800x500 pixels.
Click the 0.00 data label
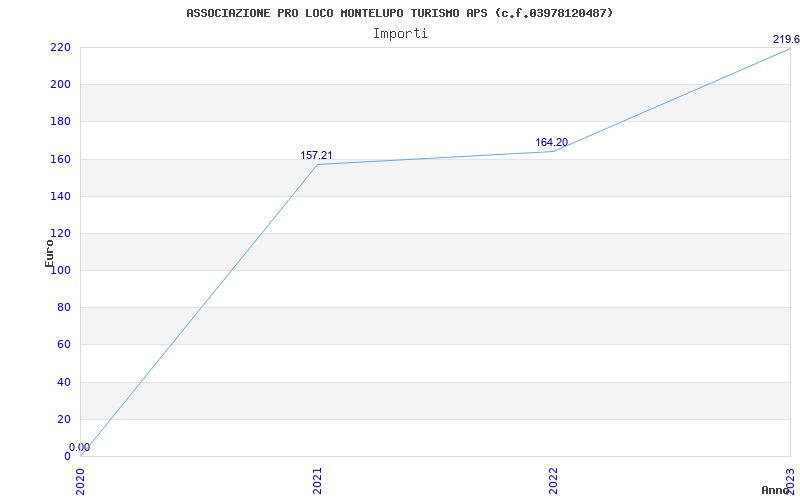[80, 447]
